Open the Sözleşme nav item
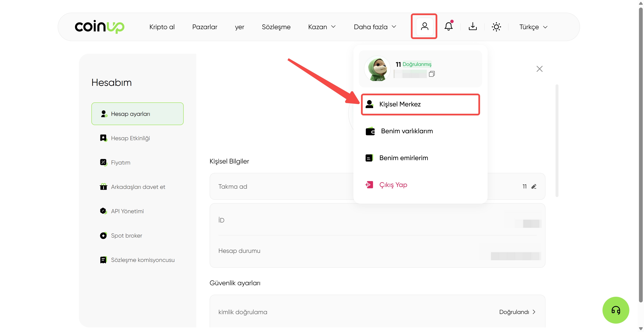The image size is (644, 332). click(276, 27)
